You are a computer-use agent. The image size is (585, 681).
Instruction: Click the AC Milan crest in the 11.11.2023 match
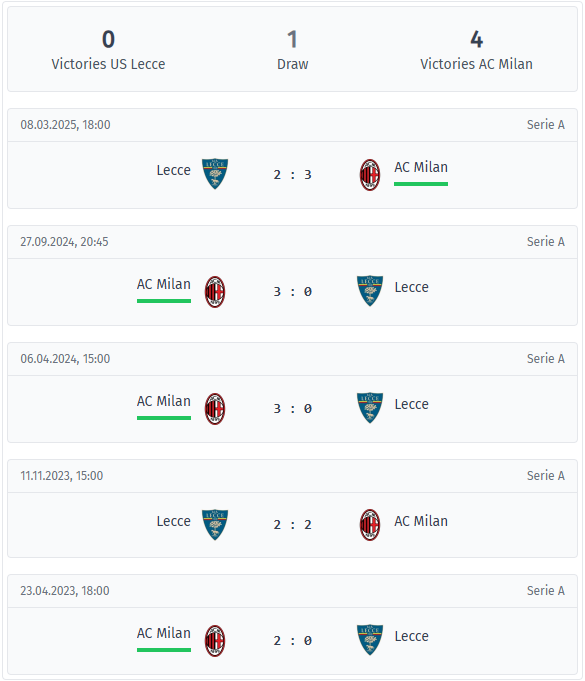tap(370, 525)
